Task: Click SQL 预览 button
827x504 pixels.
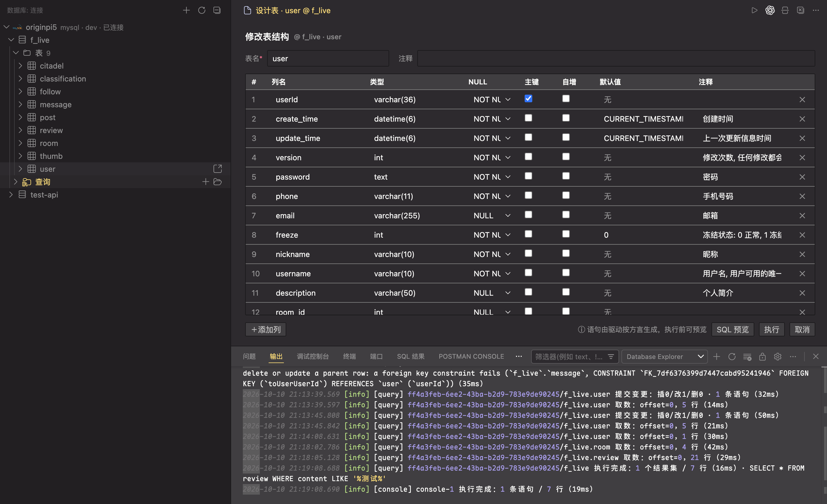Action: [x=733, y=330]
